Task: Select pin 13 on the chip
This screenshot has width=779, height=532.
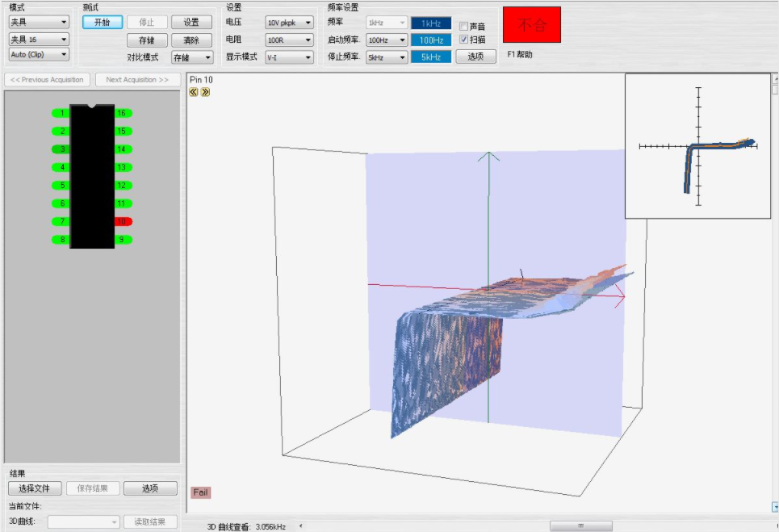Action: 124,167
